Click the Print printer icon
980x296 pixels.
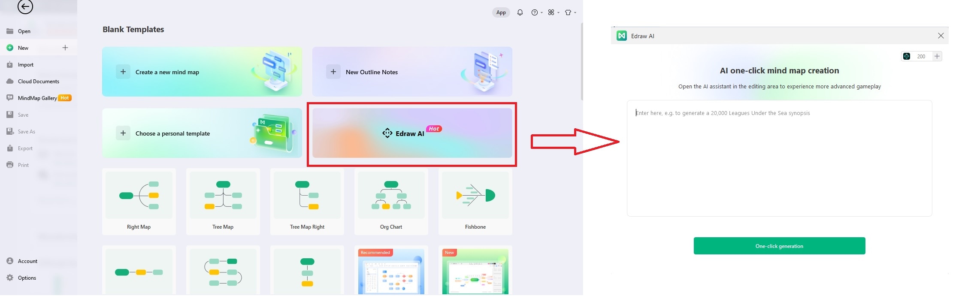click(10, 165)
